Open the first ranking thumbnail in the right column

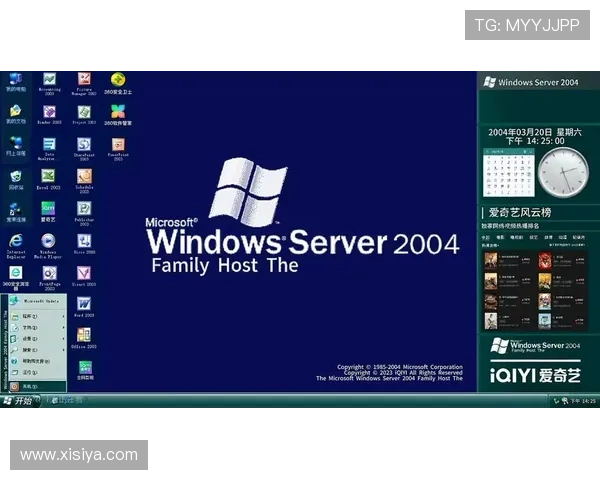pos(545,261)
